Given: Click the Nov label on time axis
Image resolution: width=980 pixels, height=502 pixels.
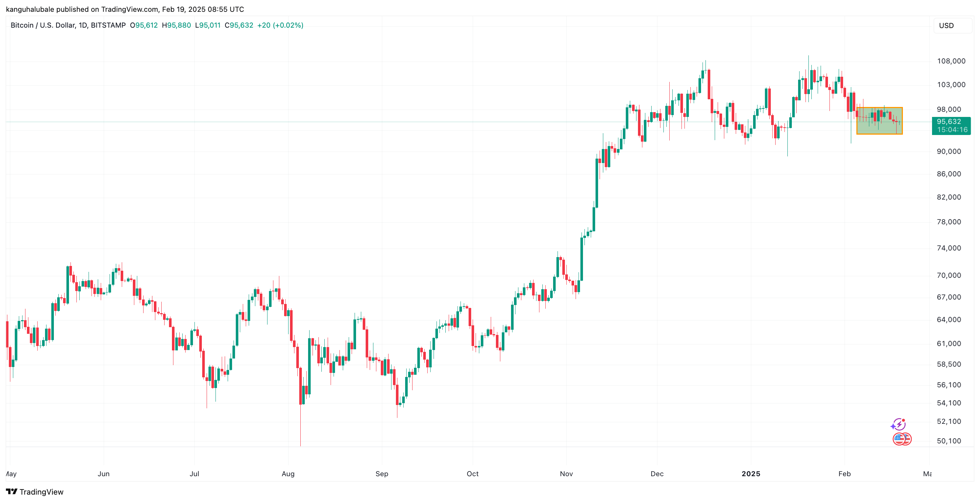Looking at the screenshot, I should click(x=566, y=474).
